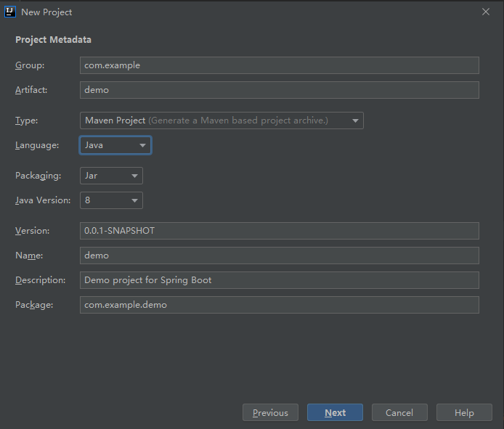The height and width of the screenshot is (429, 504).
Task: Edit the Description field for Spring Boot
Action: point(279,280)
